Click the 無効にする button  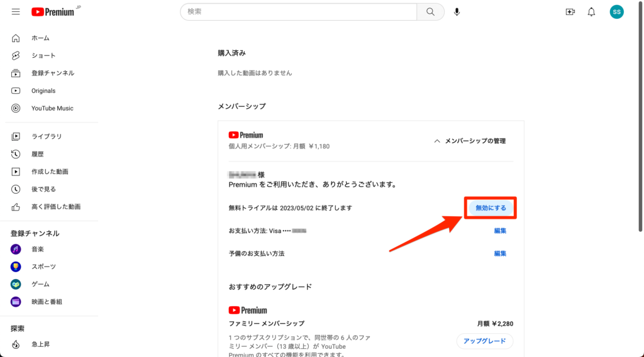coord(491,208)
